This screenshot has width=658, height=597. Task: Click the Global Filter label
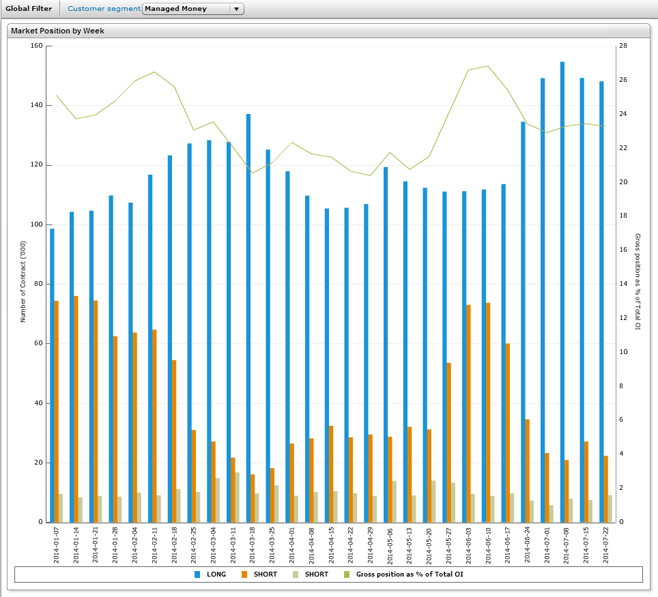tap(30, 8)
